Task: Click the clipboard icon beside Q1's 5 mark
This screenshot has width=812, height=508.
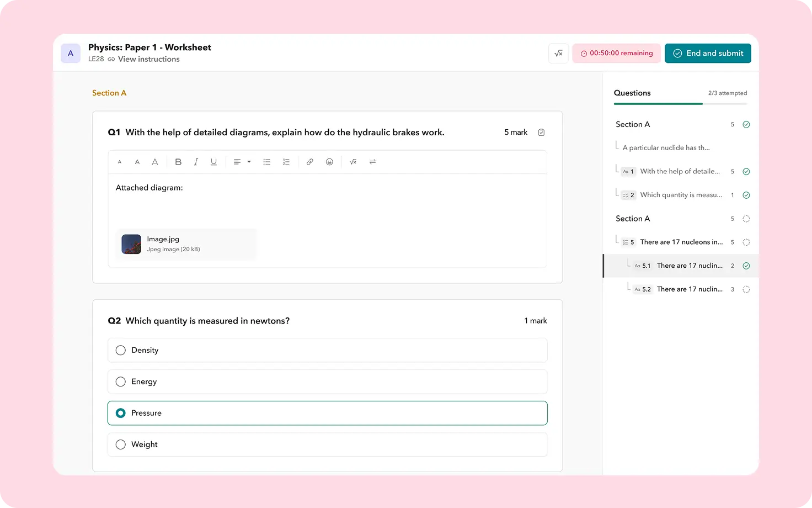Action: coord(541,133)
